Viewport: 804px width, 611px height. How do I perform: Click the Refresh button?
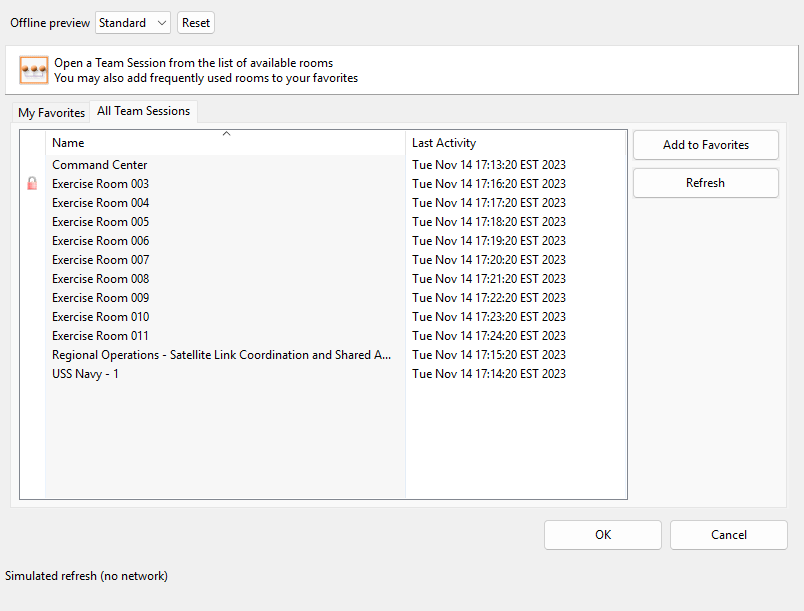pyautogui.click(x=706, y=183)
